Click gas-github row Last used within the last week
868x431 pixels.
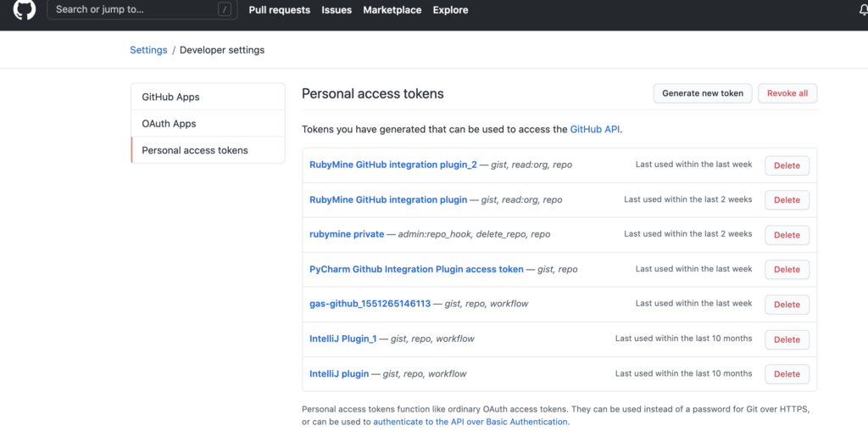point(693,303)
